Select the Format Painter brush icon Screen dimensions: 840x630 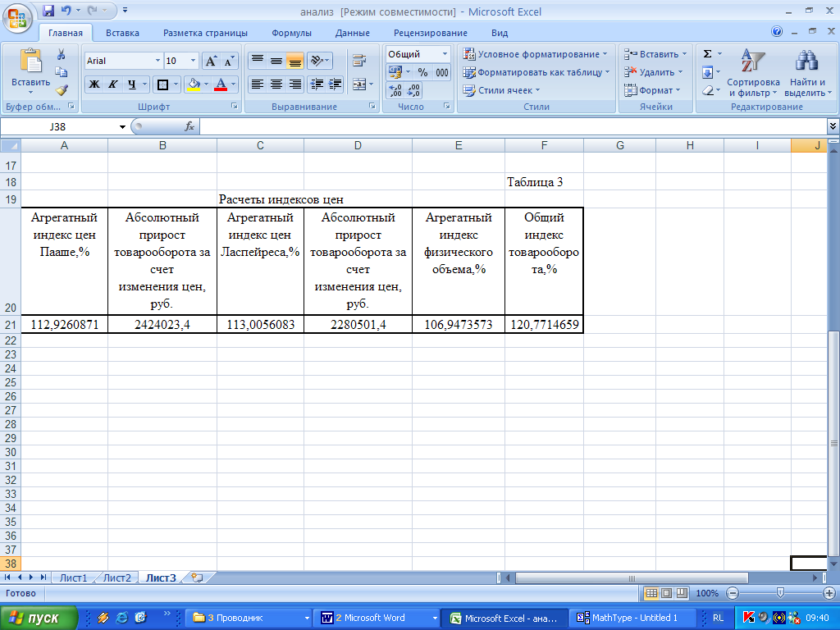point(61,90)
